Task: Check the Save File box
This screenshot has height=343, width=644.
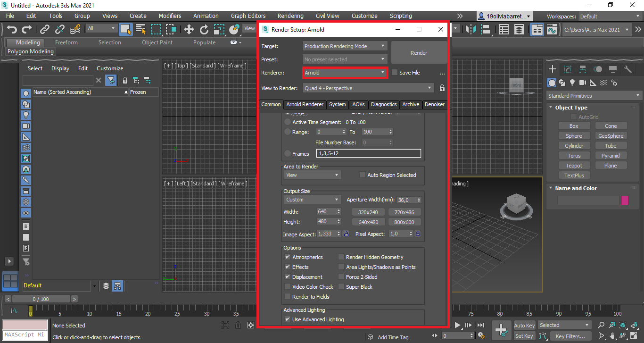Action: click(395, 73)
